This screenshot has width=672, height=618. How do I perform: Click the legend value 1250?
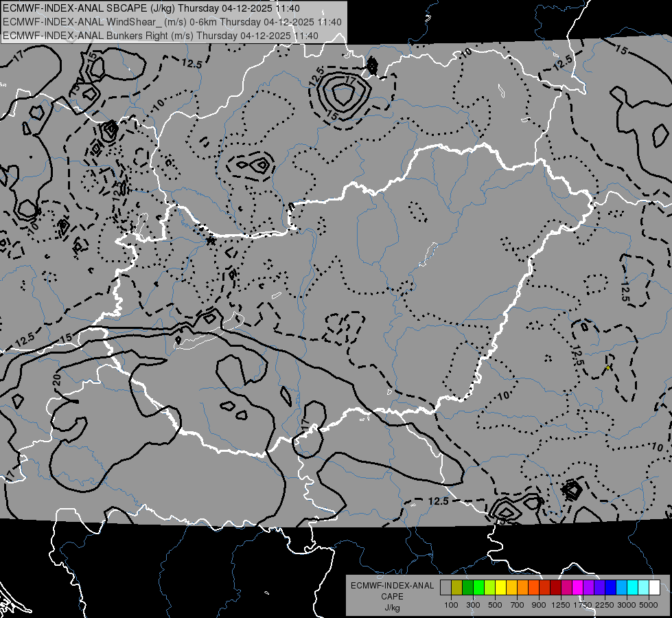(561, 605)
